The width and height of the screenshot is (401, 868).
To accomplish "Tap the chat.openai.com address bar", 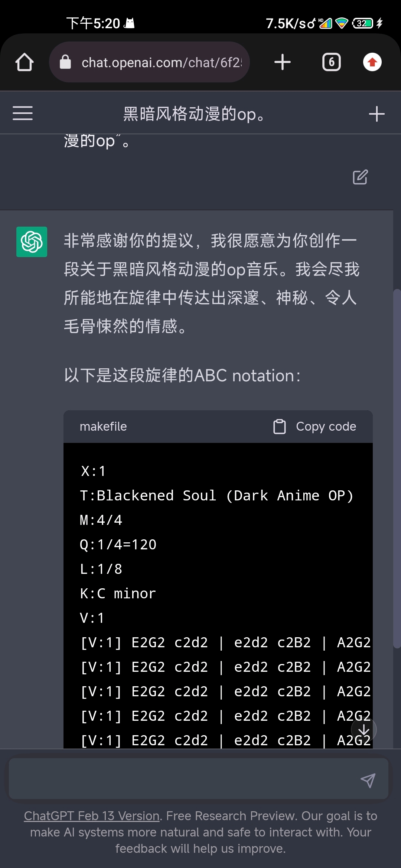I will click(149, 62).
